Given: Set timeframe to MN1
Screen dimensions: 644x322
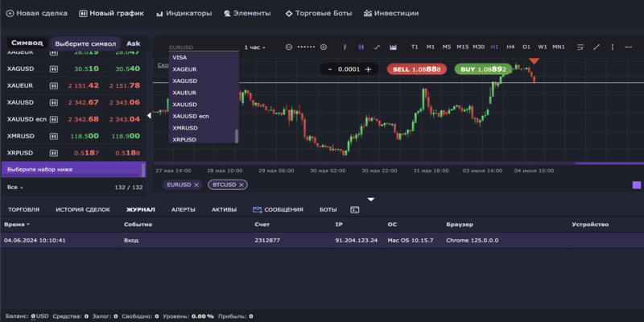Looking at the screenshot, I should [559, 47].
